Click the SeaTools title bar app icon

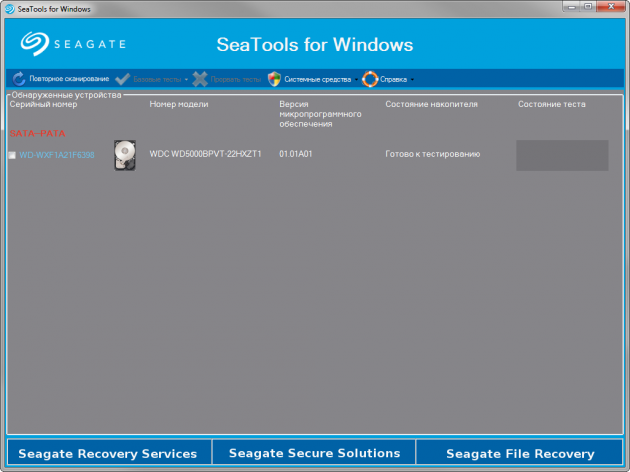(x=10, y=9)
